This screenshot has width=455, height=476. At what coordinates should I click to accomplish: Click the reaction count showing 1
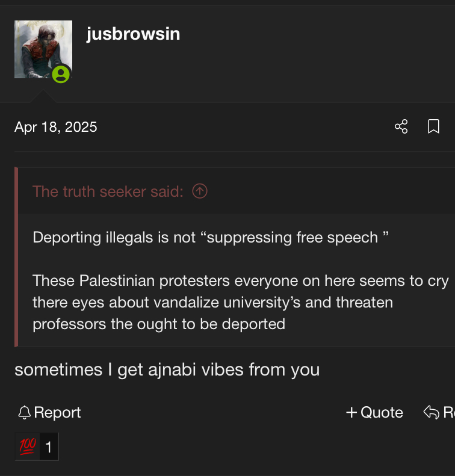pyautogui.click(x=49, y=447)
